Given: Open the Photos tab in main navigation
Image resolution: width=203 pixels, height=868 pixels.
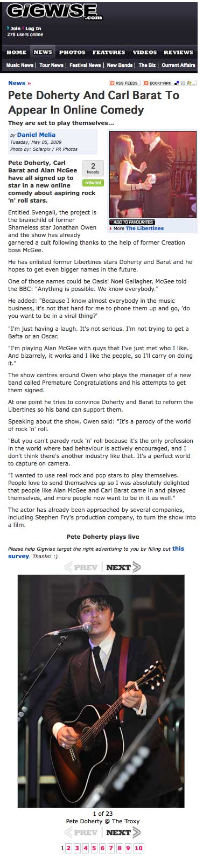Looking at the screenshot, I should click(x=72, y=52).
